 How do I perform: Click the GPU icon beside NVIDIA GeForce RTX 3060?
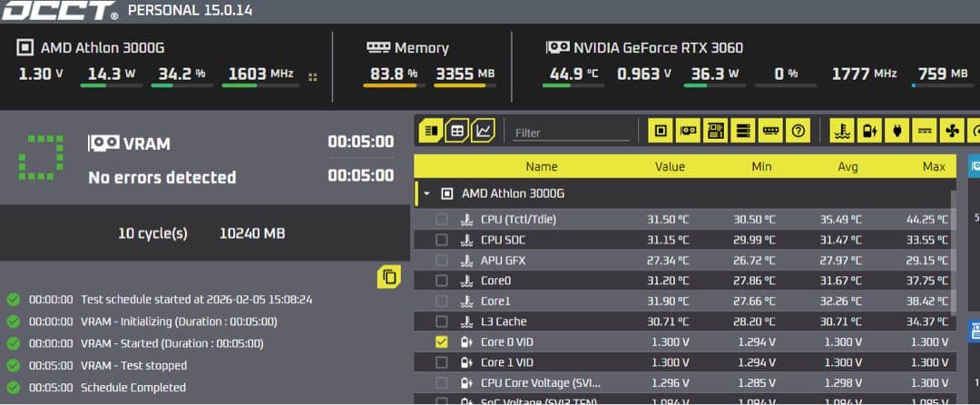point(557,47)
